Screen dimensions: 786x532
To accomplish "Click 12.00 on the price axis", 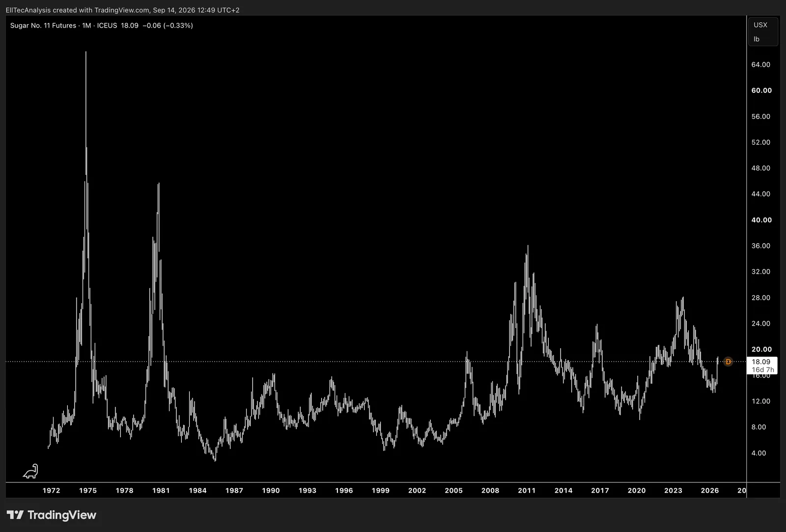I will [761, 401].
